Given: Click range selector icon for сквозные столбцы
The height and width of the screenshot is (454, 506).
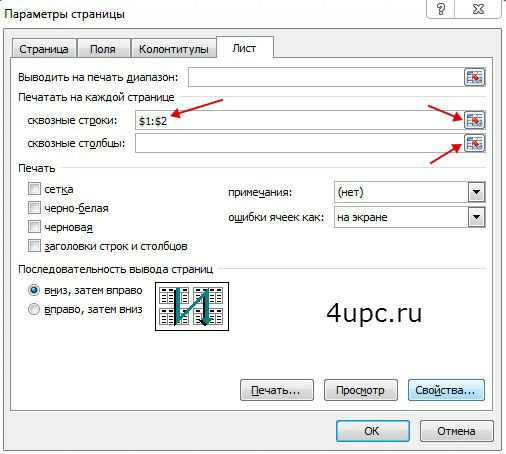Looking at the screenshot, I should 475,143.
